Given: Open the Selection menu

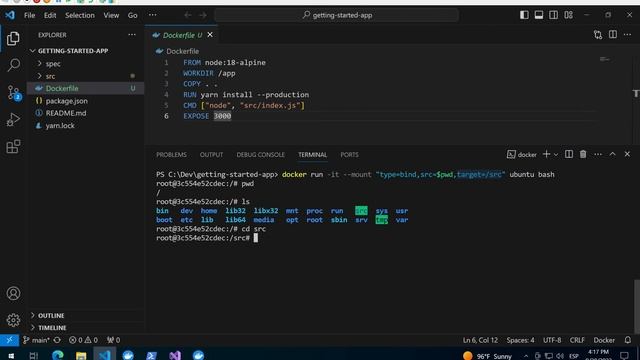Looking at the screenshot, I should (80, 15).
